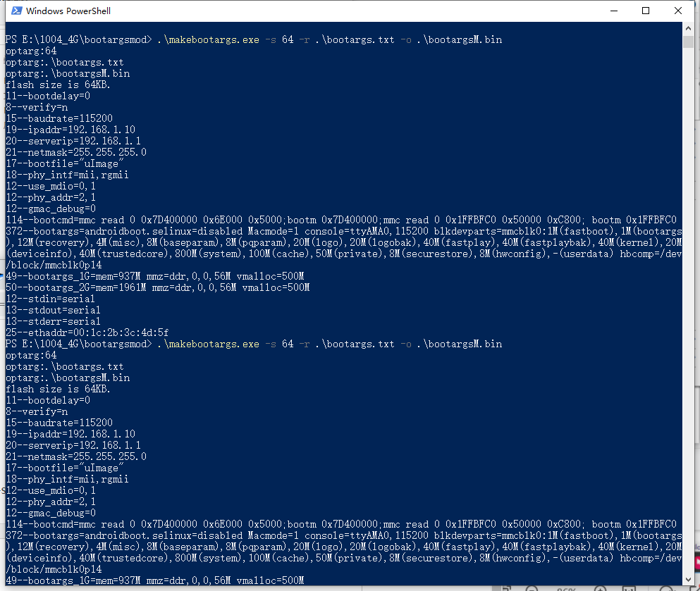Image resolution: width=700 pixels, height=591 pixels.
Task: Click the line "13--stdout=serial"
Action: [x=53, y=310]
